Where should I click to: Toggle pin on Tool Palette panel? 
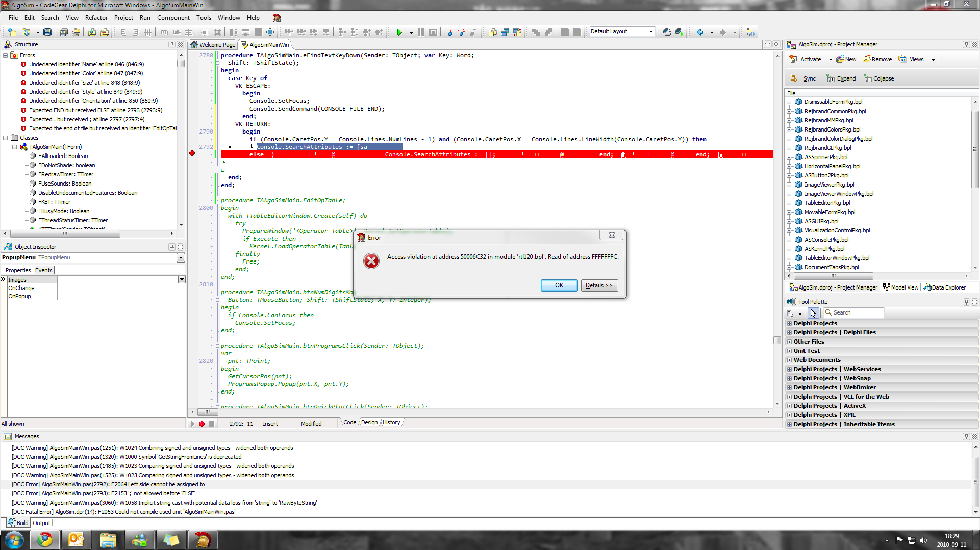click(966, 302)
